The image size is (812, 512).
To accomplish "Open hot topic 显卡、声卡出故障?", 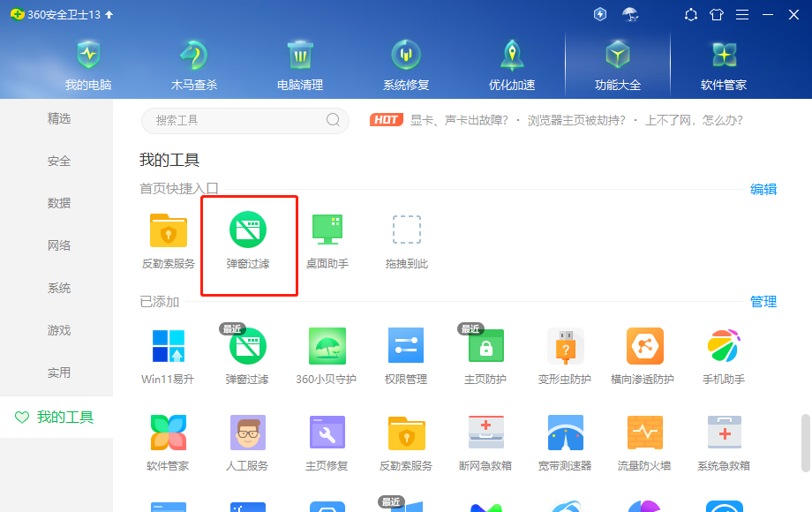I will (x=459, y=121).
